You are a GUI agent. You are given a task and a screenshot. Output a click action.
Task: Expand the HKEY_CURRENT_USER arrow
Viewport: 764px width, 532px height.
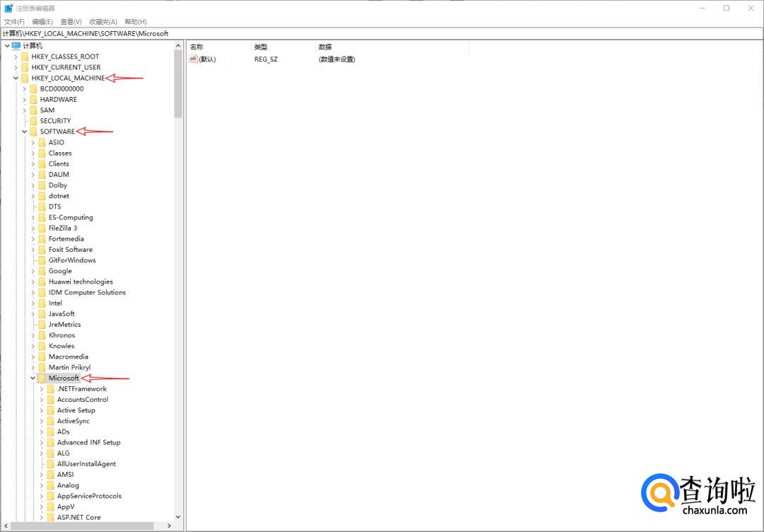click(16, 67)
